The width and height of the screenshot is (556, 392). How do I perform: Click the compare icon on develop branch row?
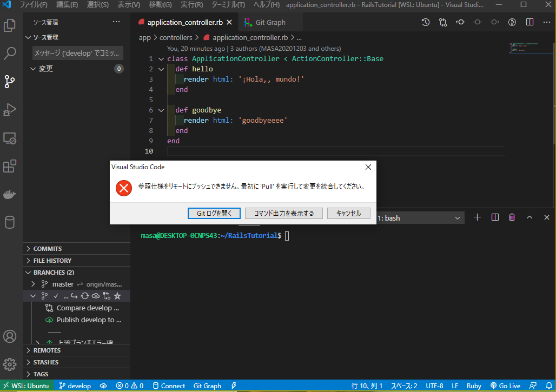107,296
